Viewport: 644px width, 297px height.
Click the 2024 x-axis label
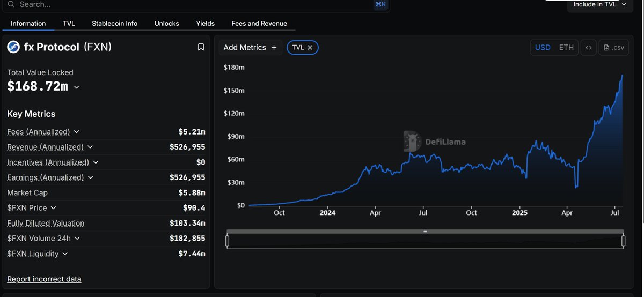pyautogui.click(x=327, y=213)
